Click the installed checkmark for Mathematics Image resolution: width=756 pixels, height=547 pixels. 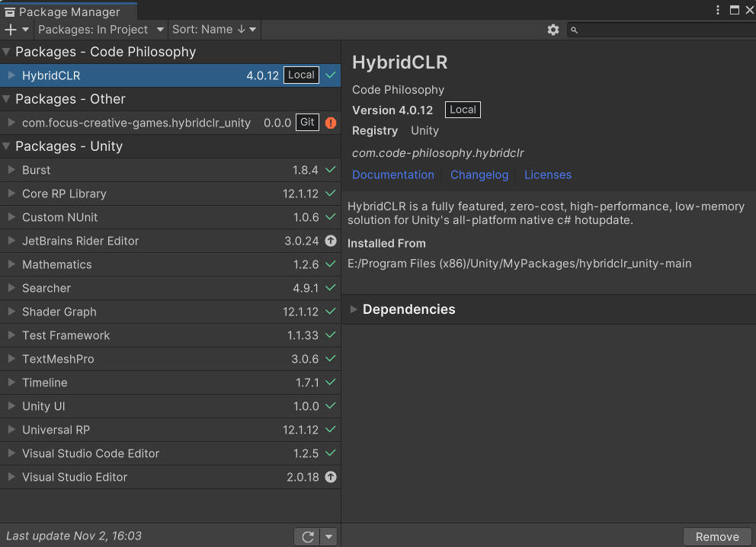click(331, 264)
